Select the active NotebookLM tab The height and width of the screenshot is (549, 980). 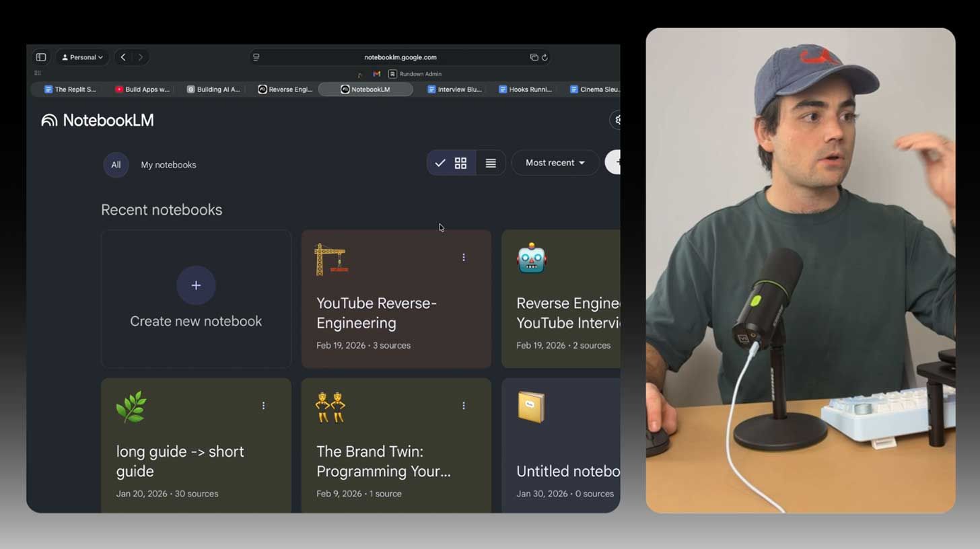point(365,89)
